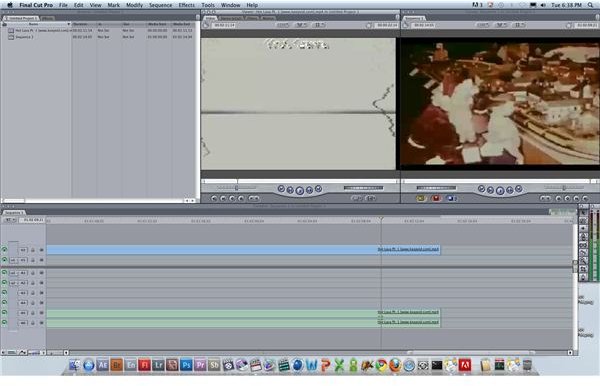Screen dimensions: 600x386
Task: Open the Canvas zoom pop-up menu
Action: [x=482, y=25]
